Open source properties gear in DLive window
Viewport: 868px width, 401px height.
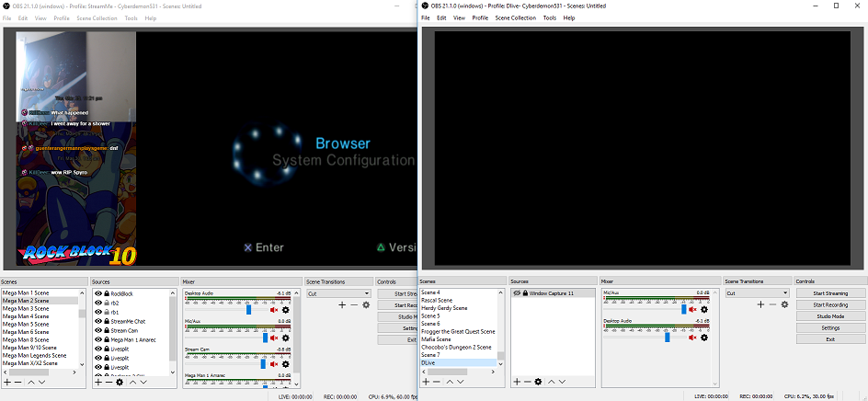tap(538, 382)
